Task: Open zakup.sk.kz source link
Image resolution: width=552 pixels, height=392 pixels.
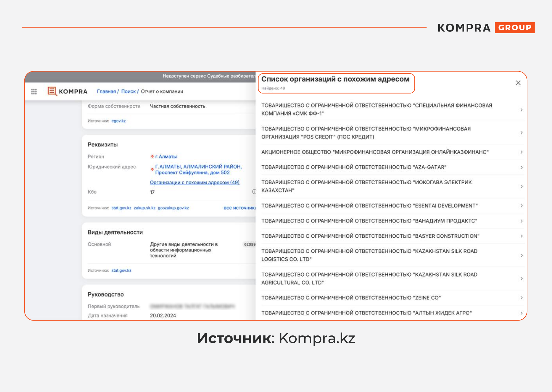Action: (x=144, y=208)
